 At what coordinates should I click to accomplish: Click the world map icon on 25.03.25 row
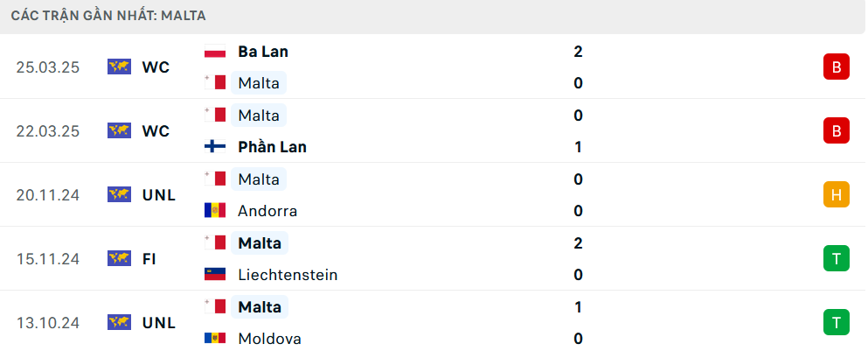119,67
